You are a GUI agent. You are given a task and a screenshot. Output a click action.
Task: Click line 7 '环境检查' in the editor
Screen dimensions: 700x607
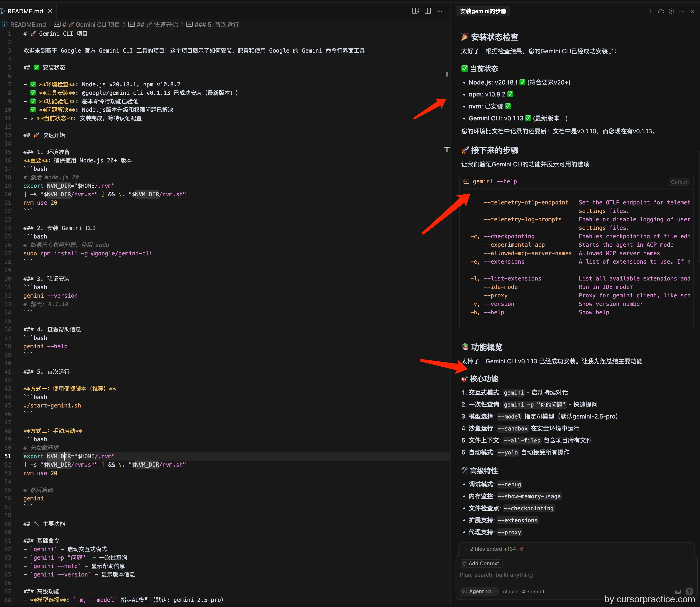point(102,84)
